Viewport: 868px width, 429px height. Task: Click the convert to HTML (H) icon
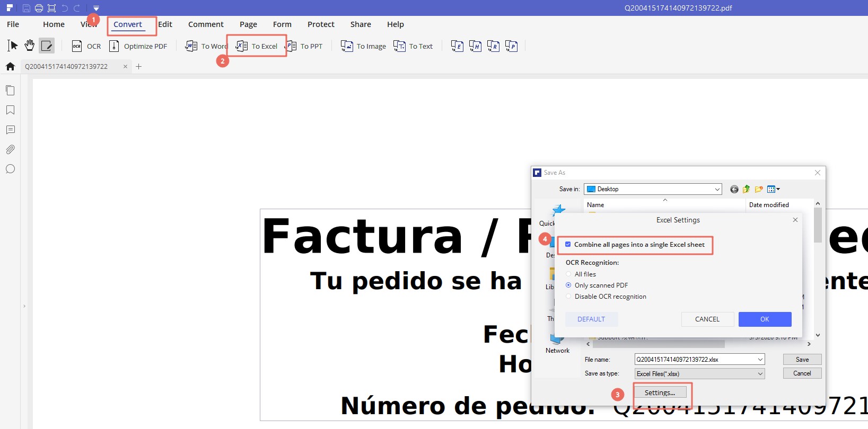pos(475,46)
